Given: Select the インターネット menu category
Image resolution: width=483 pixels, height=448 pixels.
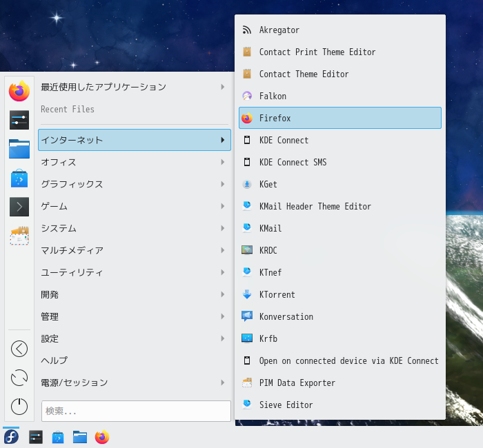Looking at the screenshot, I should coord(135,140).
